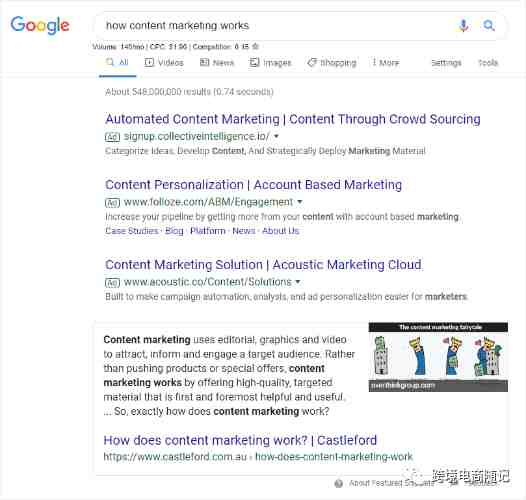Screen dimensions: 526x500
Task: Click the Google logo
Action: [40, 25]
